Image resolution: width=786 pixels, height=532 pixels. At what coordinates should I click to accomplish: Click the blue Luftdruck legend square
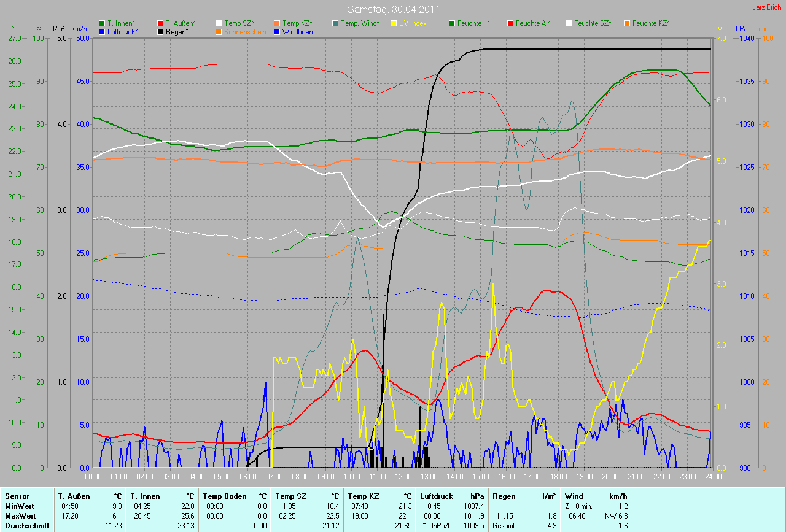(x=102, y=31)
